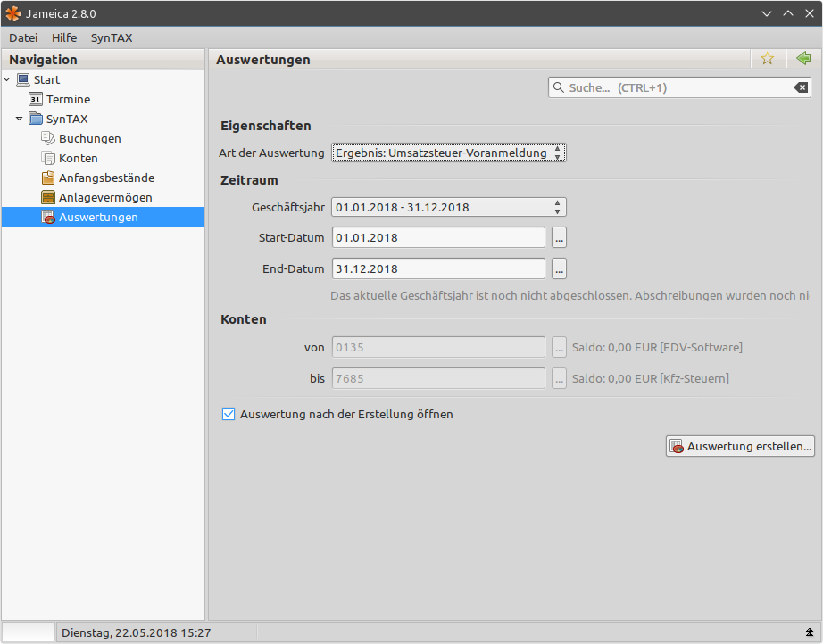Click the SynTAX folder icon
This screenshot has width=823, height=644.
coord(36,119)
